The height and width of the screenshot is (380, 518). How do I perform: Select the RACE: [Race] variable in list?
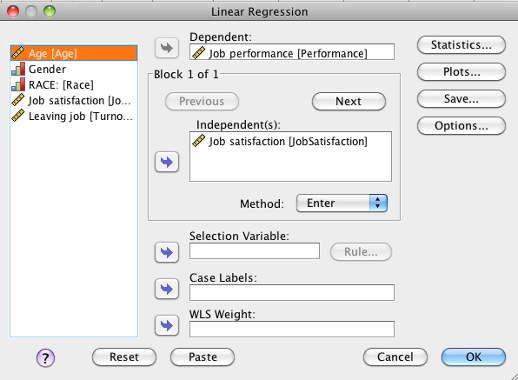coord(74,85)
